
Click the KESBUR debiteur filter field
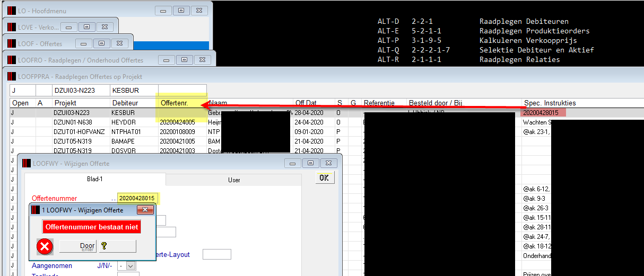tap(134, 91)
